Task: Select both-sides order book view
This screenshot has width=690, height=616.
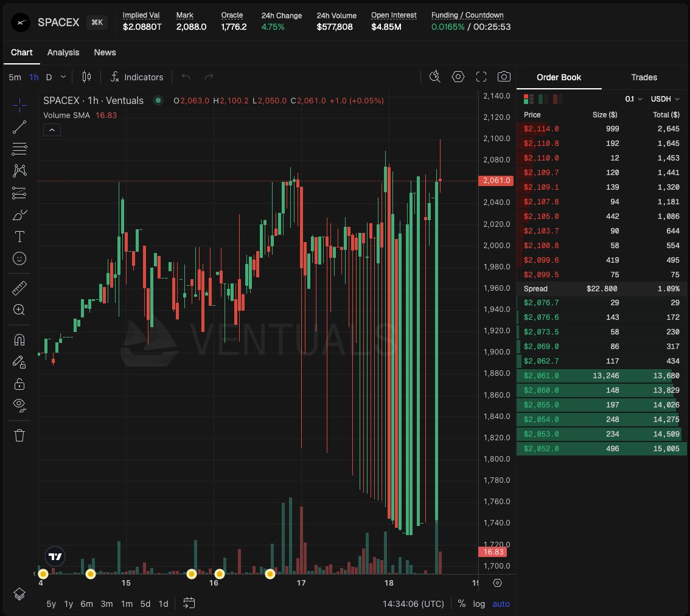Action: 529,99
